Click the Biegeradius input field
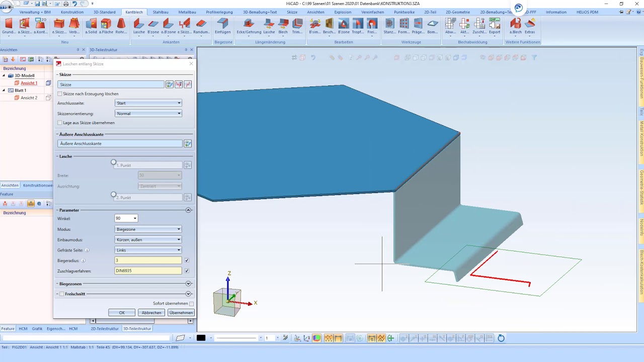 [x=148, y=260]
